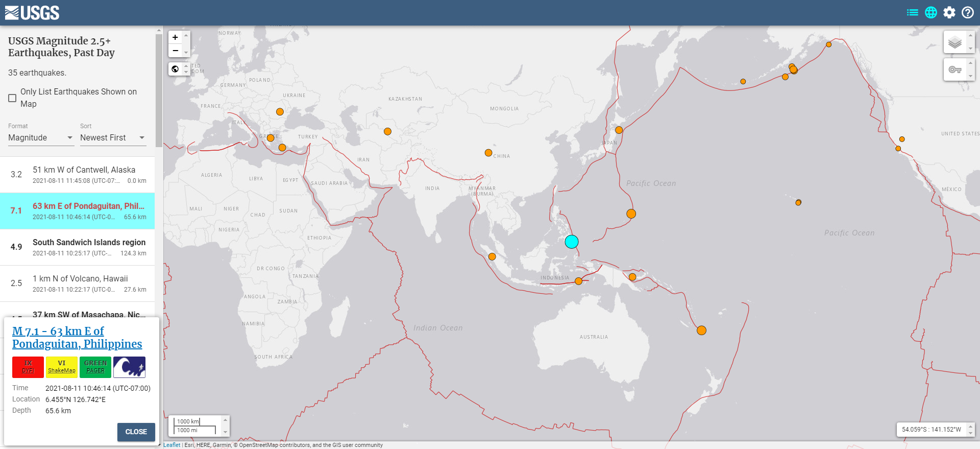Select the earthquake marker north of Iran
The width and height of the screenshot is (980, 449).
point(388,132)
